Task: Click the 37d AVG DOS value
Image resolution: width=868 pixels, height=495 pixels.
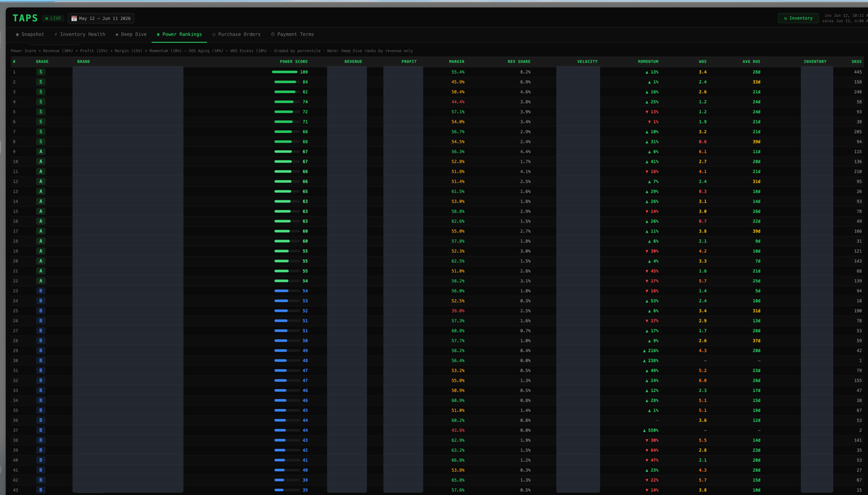Action: [x=756, y=341]
